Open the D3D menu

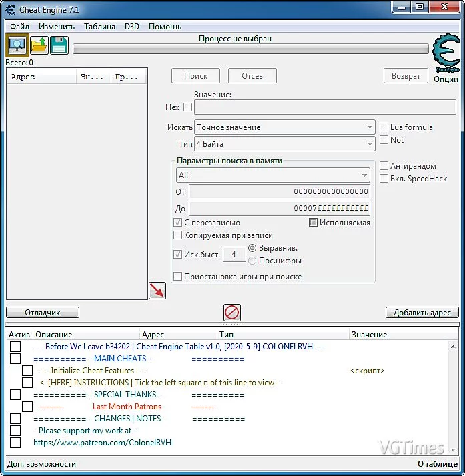click(132, 27)
